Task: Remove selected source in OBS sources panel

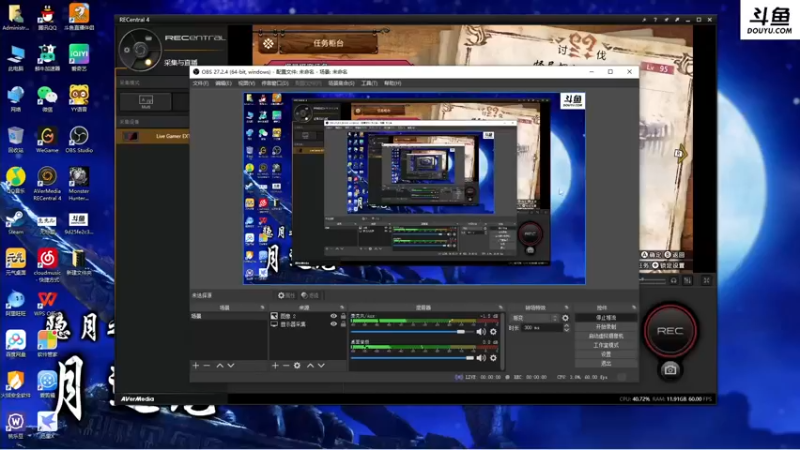Action: pos(286,365)
